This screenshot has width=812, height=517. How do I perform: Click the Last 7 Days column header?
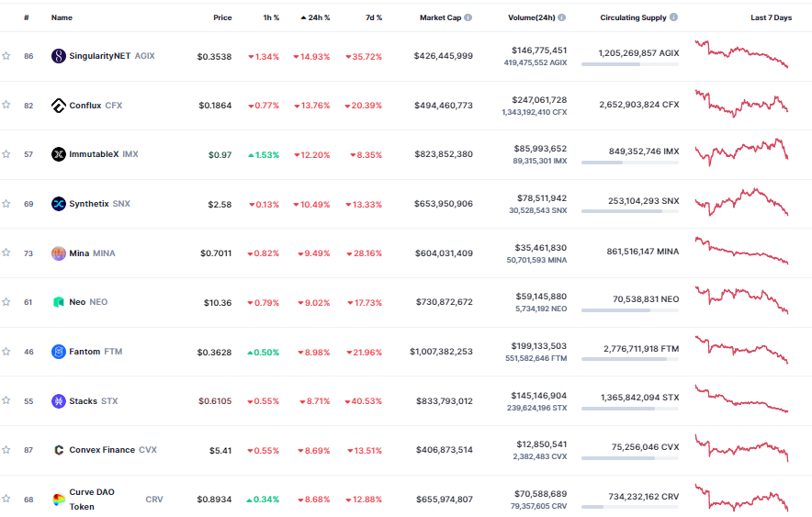[x=771, y=17]
